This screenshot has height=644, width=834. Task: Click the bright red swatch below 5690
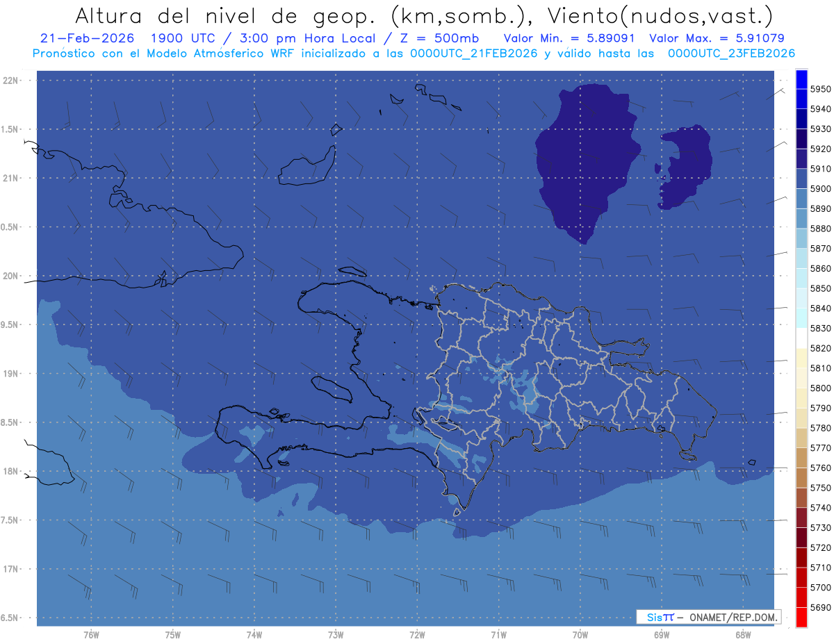[801, 618]
